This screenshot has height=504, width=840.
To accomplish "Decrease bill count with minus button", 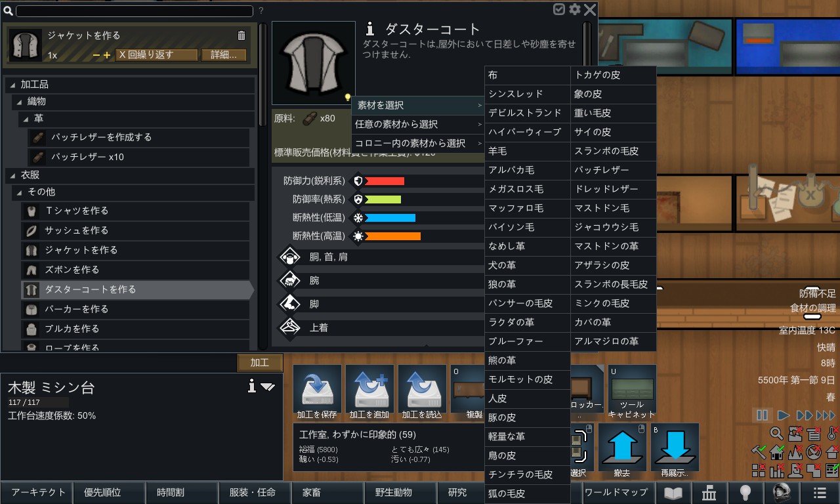I will tap(96, 56).
